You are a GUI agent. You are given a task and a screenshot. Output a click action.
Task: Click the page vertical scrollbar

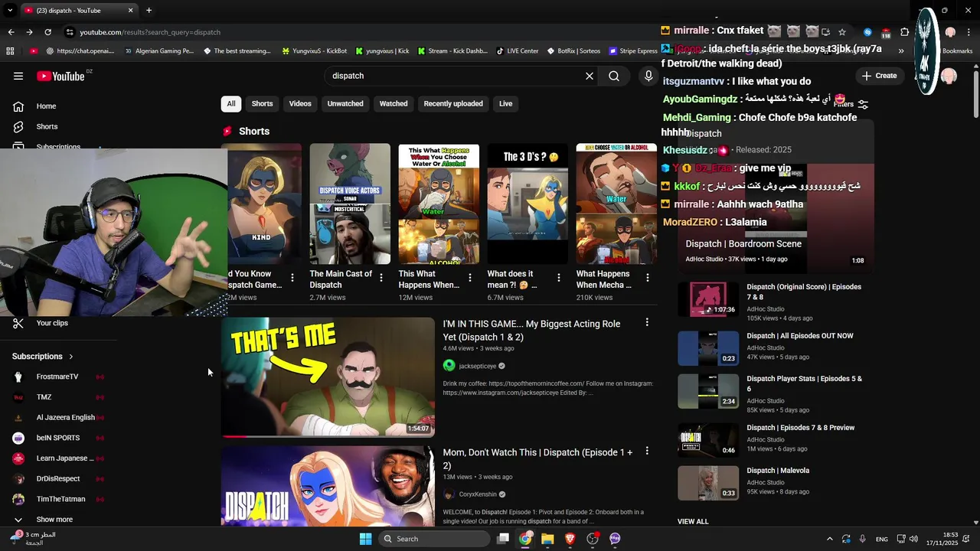point(975,96)
